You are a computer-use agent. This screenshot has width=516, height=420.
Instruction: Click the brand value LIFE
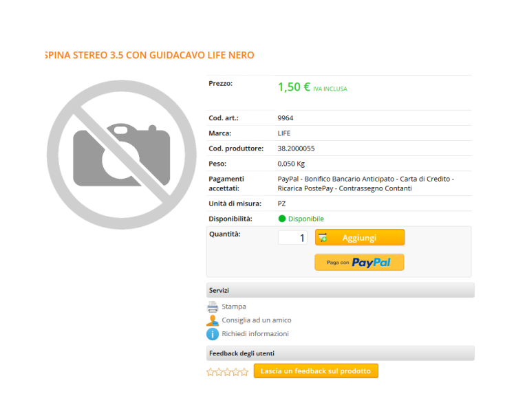coord(284,133)
